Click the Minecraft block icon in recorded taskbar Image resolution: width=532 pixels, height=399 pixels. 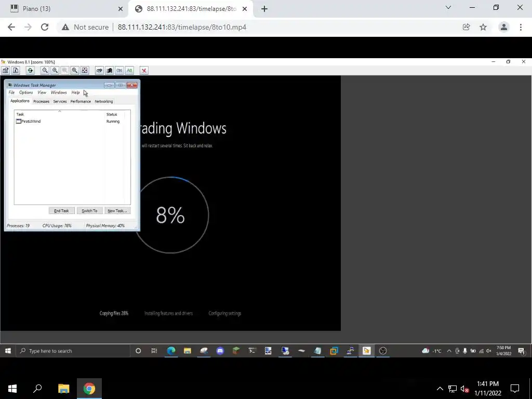coord(236,351)
